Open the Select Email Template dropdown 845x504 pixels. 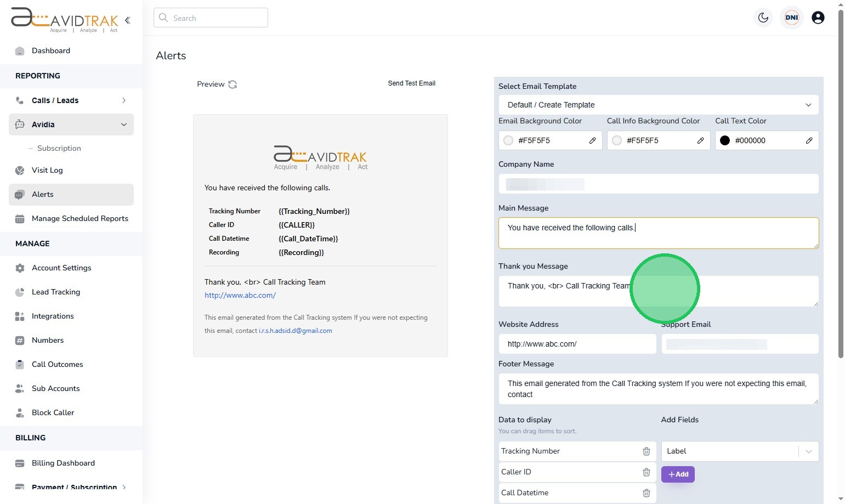click(658, 105)
